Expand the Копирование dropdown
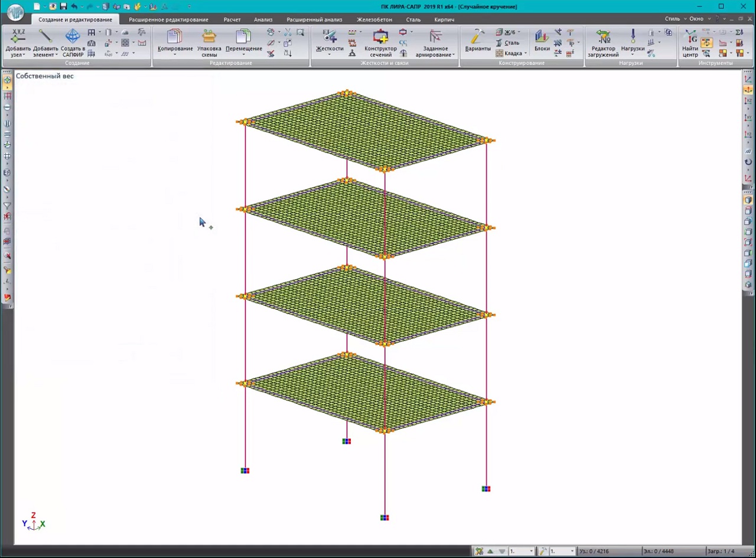Viewport: 756px width, 558px height. (175, 55)
